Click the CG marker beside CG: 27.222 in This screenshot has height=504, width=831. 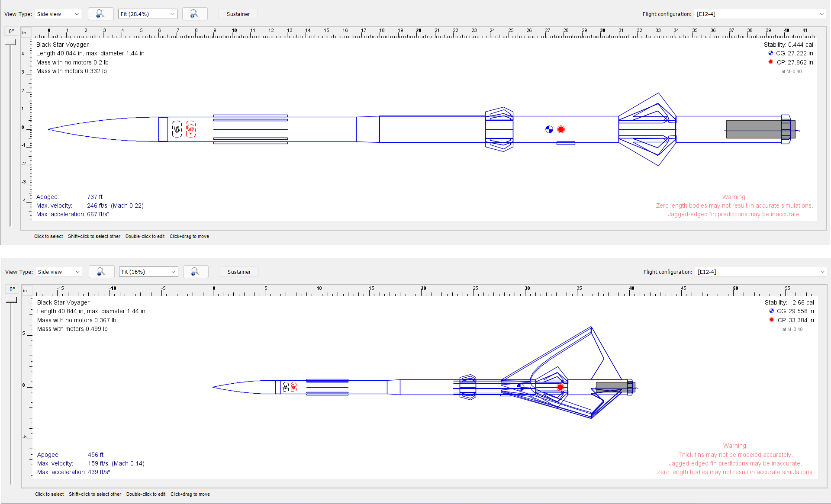coord(770,53)
